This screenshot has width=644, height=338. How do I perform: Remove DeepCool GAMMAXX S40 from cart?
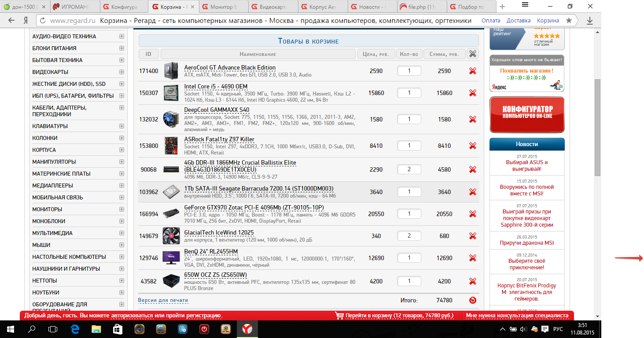(473, 119)
